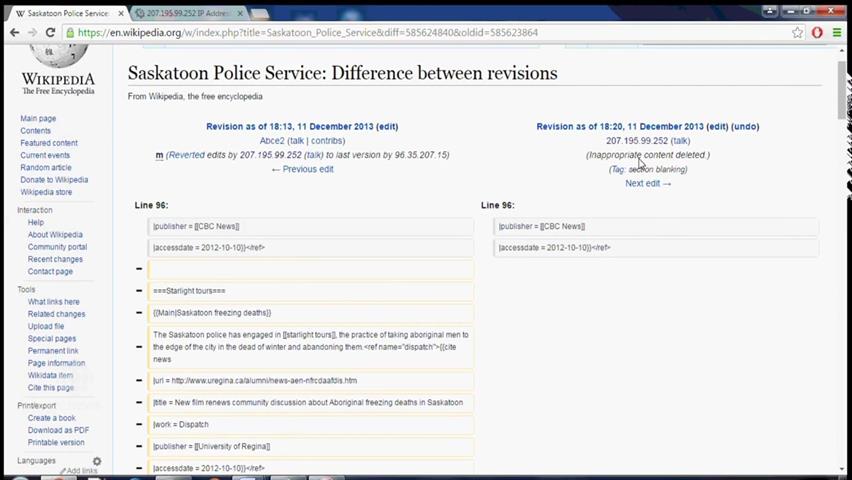Viewport: 852px width, 480px height.
Task: Open Abce2's talk page link
Action: click(x=296, y=141)
